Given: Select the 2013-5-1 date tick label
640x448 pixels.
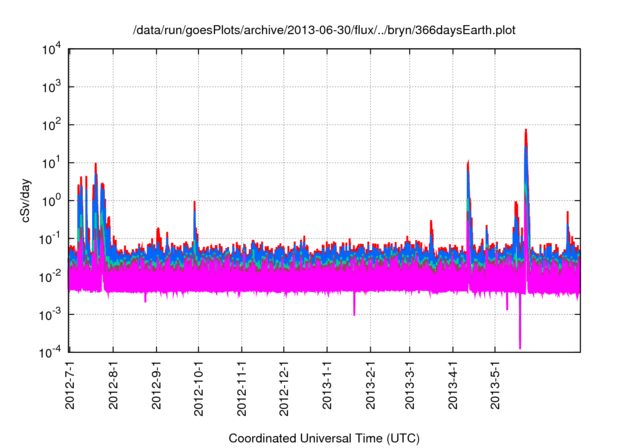Looking at the screenshot, I should [x=494, y=385].
